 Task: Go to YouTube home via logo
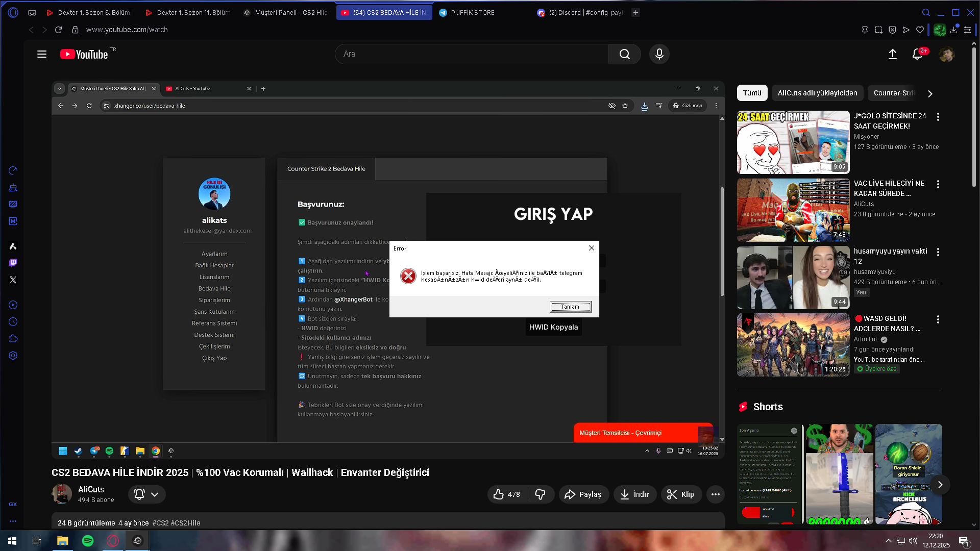[x=84, y=54]
